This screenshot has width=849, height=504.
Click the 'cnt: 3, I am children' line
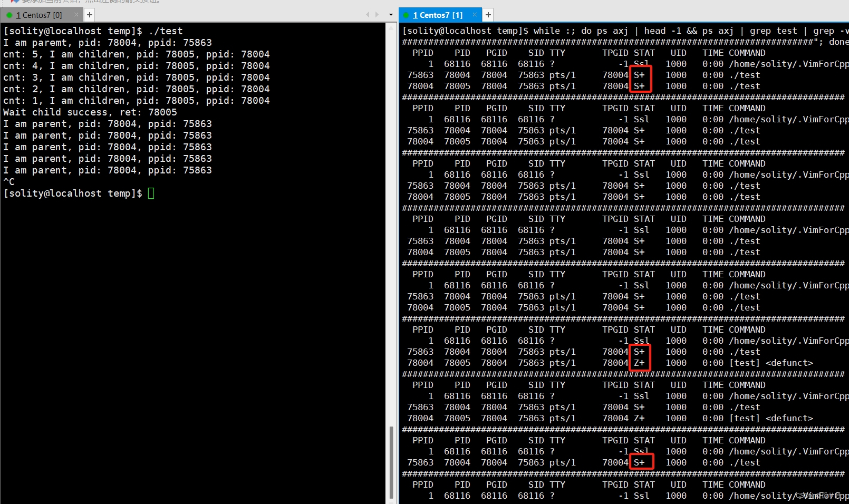pos(136,77)
